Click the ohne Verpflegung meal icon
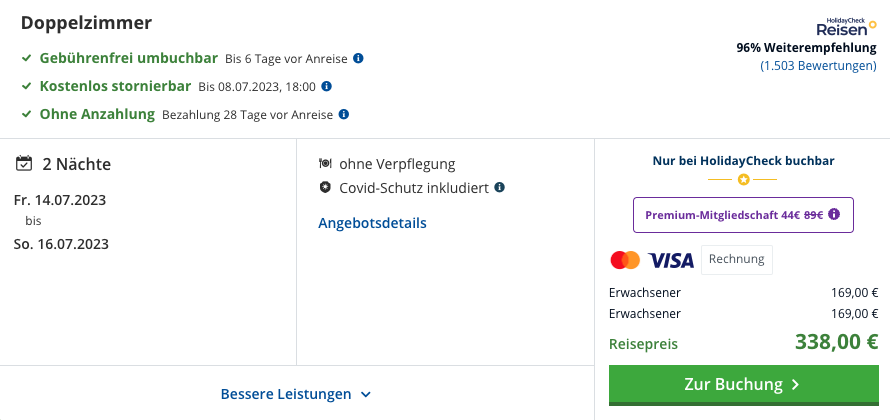 click(325, 164)
